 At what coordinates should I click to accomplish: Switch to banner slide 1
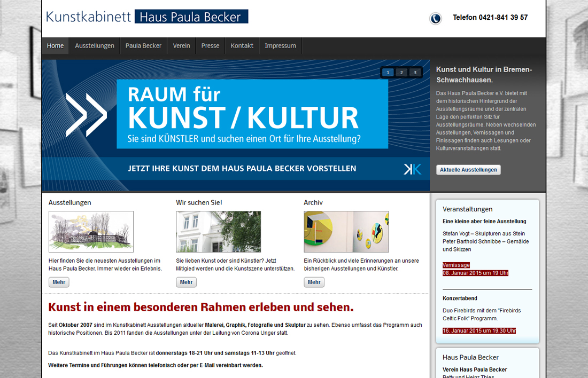tap(388, 73)
